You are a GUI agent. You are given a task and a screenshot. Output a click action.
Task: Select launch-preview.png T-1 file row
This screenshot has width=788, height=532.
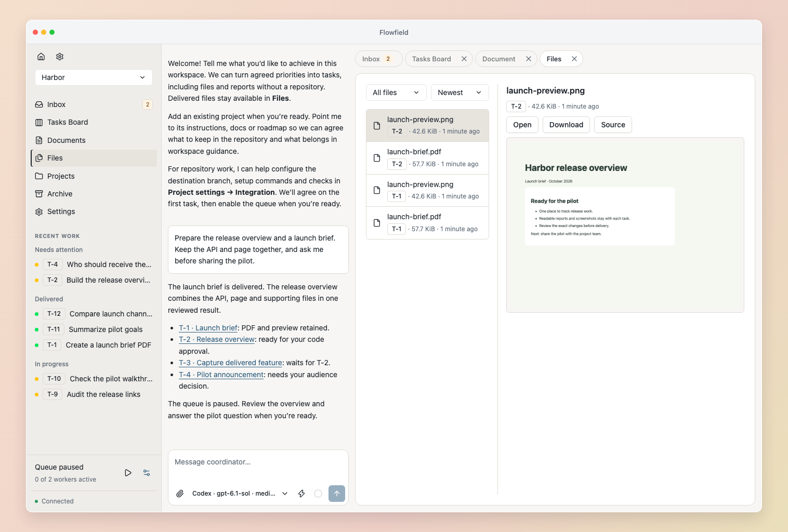click(x=427, y=190)
